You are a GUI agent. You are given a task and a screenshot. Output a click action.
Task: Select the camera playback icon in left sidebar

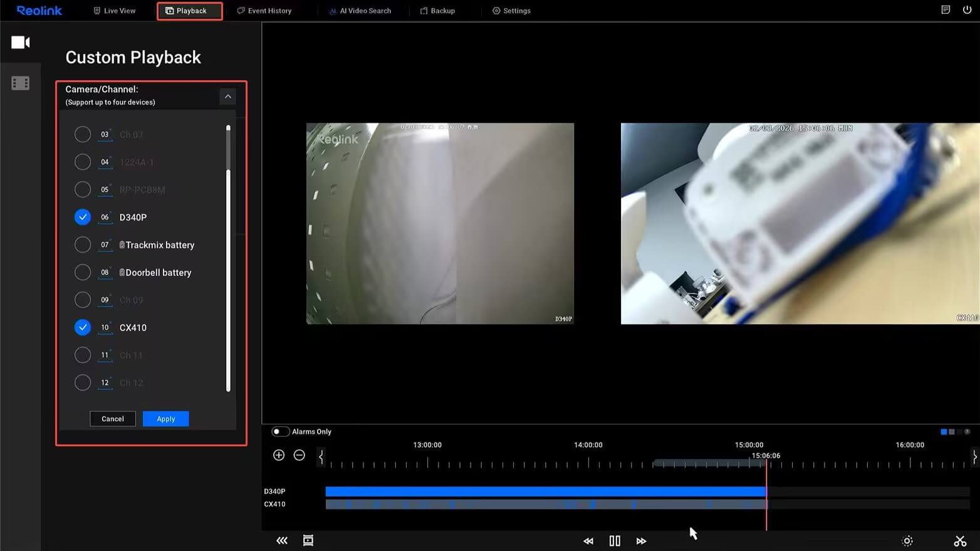pyautogui.click(x=21, y=42)
